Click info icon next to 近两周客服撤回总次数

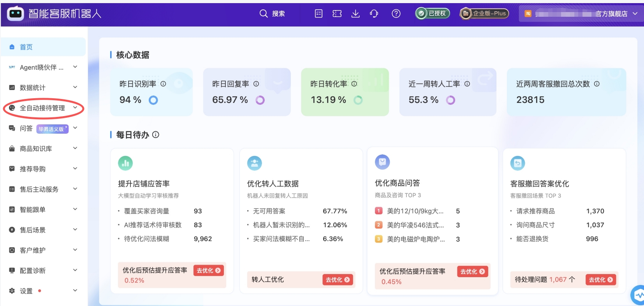pyautogui.click(x=596, y=84)
